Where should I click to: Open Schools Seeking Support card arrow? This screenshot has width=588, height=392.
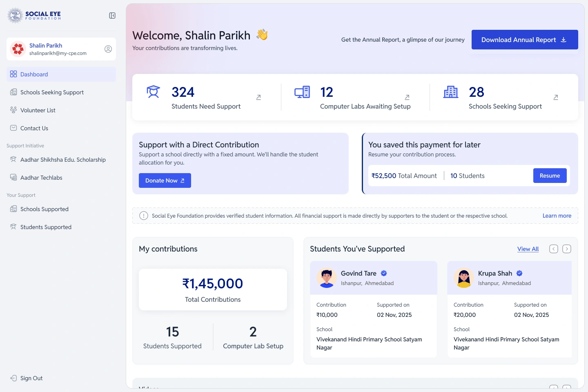point(556,97)
